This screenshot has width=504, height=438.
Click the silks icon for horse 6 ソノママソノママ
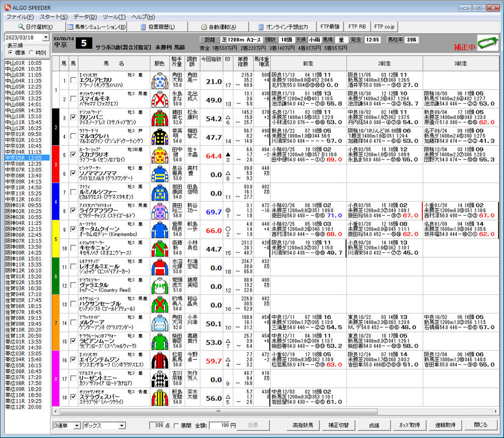tap(160, 174)
